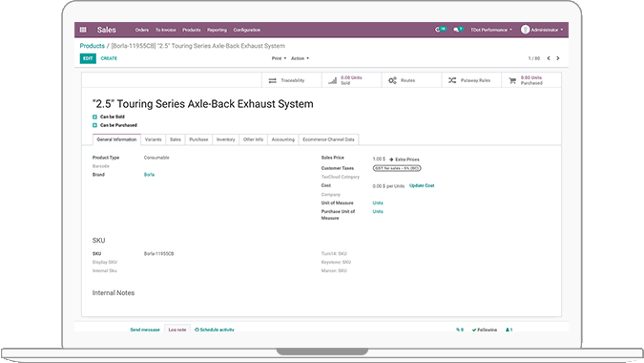Image resolution: width=644 pixels, height=363 pixels.
Task: Switch to the Purchase tab
Action: (x=198, y=139)
